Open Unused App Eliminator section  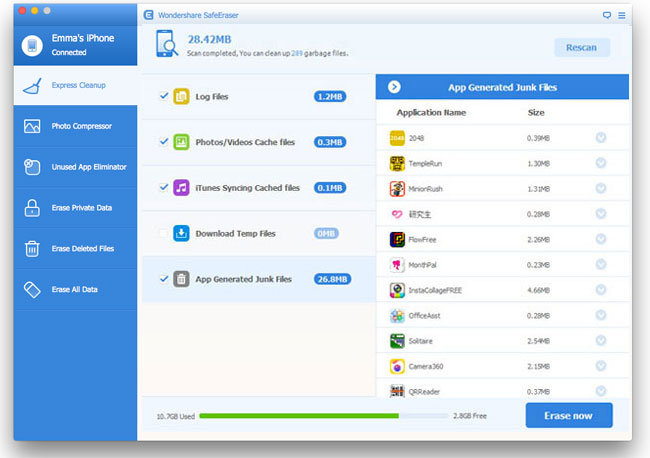[x=75, y=167]
